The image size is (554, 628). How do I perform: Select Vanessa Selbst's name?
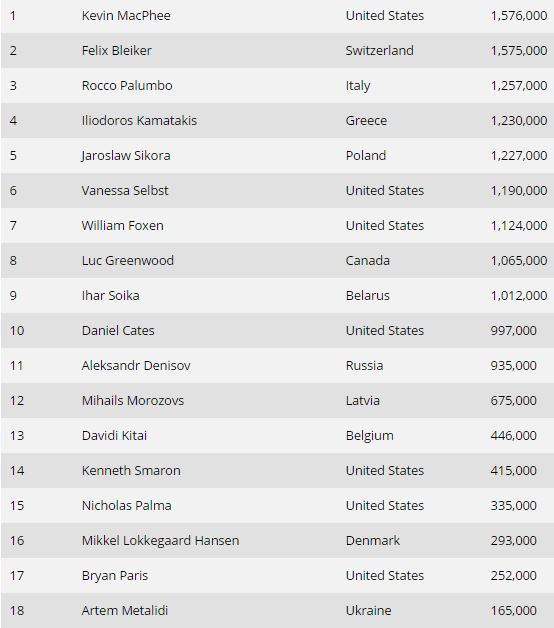(125, 191)
